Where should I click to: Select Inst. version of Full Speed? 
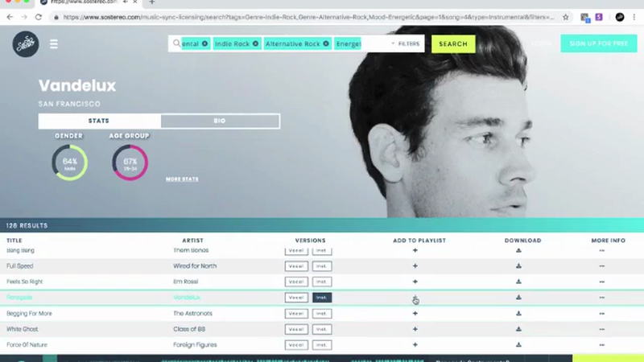coord(321,266)
